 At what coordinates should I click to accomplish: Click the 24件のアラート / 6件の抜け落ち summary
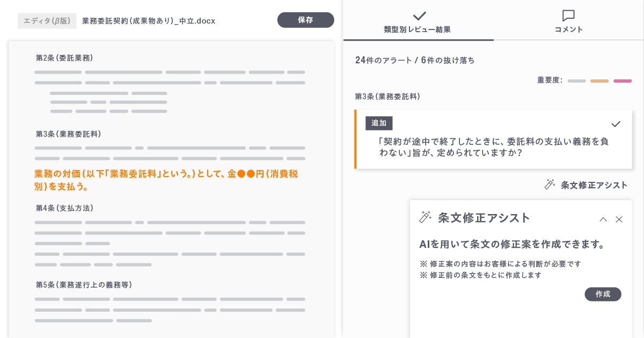(x=415, y=60)
